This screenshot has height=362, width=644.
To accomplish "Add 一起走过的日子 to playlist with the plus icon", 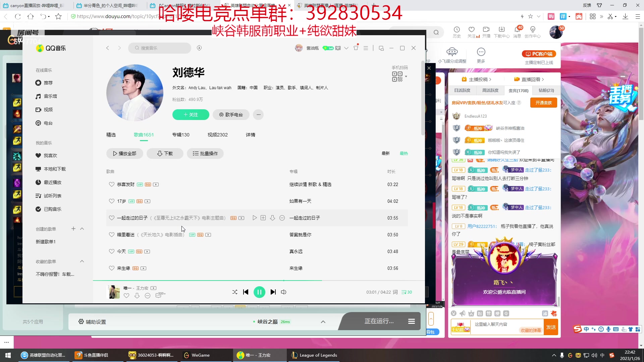I will click(x=263, y=218).
